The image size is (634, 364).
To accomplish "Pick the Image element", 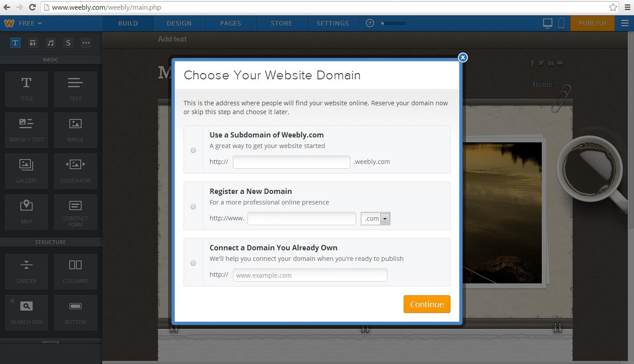I will (x=75, y=130).
